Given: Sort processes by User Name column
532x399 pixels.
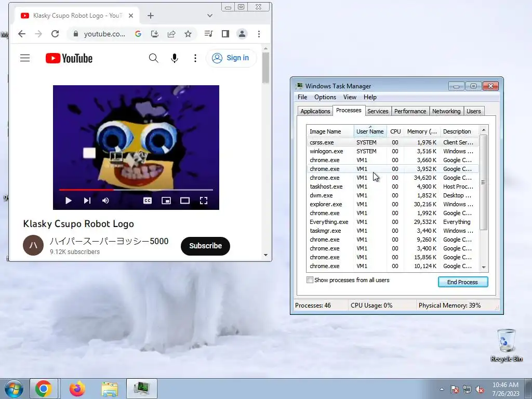Looking at the screenshot, I should pos(370,131).
